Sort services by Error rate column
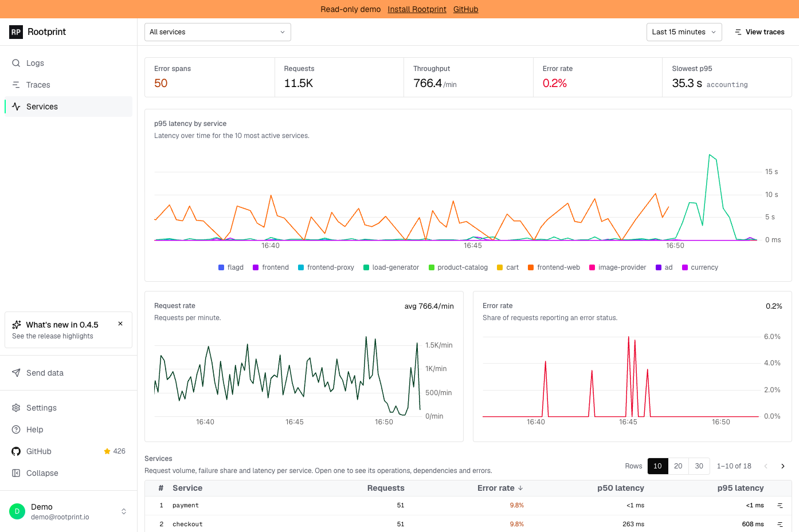This screenshot has height=532, width=799. [x=500, y=488]
